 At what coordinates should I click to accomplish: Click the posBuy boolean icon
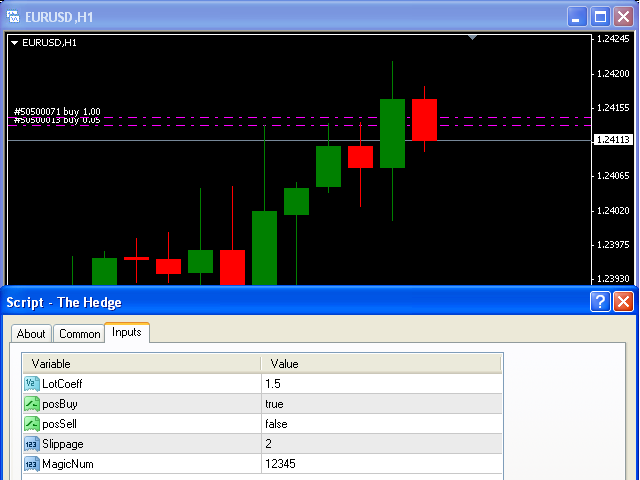pyautogui.click(x=31, y=404)
